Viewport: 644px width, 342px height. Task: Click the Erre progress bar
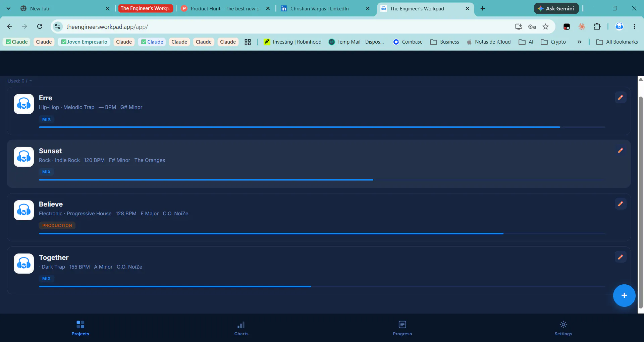click(322, 127)
